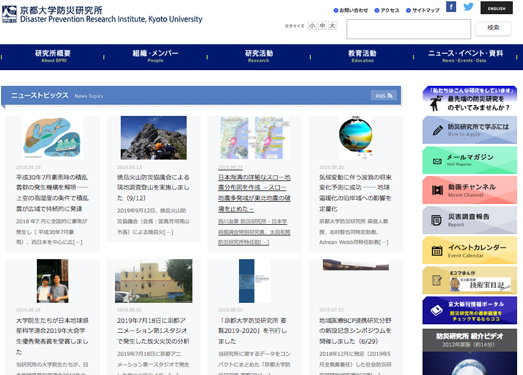Open the イベントカレンダー banner
The width and height of the screenshot is (523, 375).
pos(470,250)
